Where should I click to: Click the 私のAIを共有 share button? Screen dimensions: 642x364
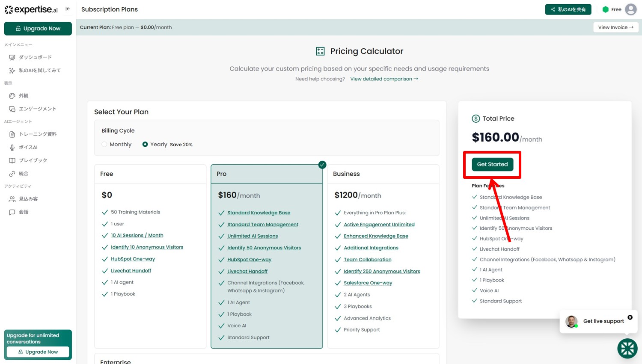pos(568,9)
